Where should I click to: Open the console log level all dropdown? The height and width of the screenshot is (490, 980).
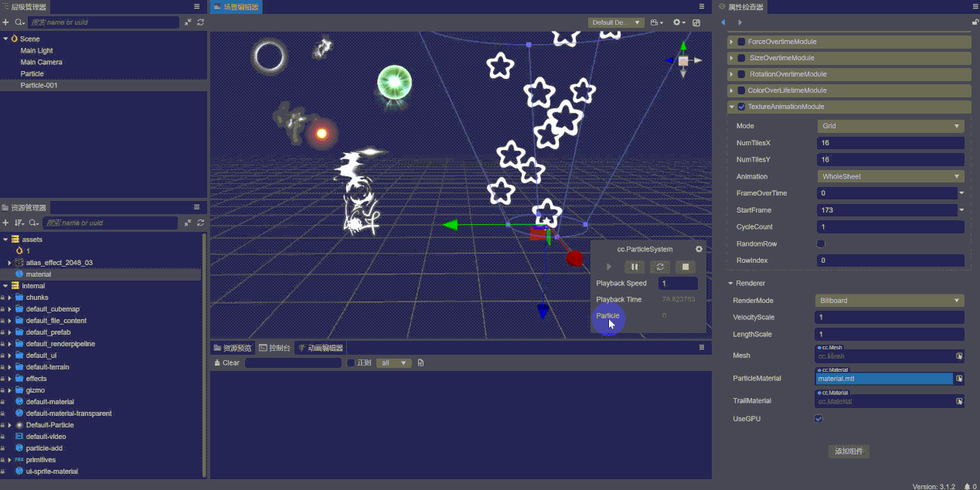pos(393,362)
